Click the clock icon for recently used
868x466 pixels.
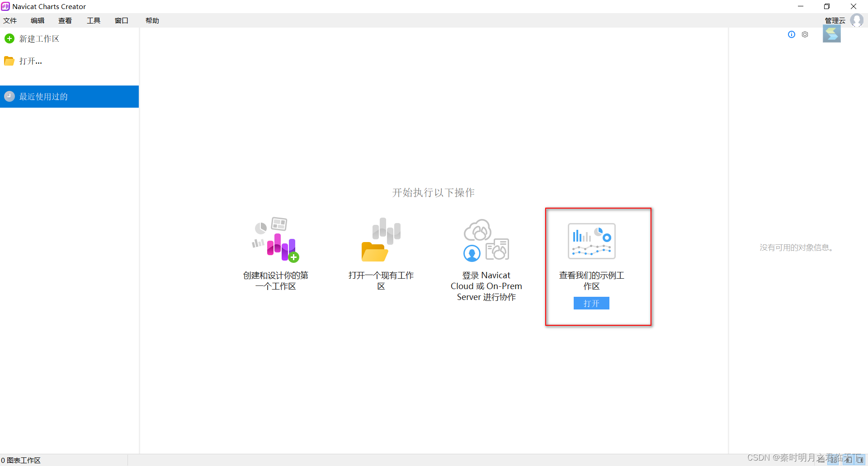[x=9, y=96]
